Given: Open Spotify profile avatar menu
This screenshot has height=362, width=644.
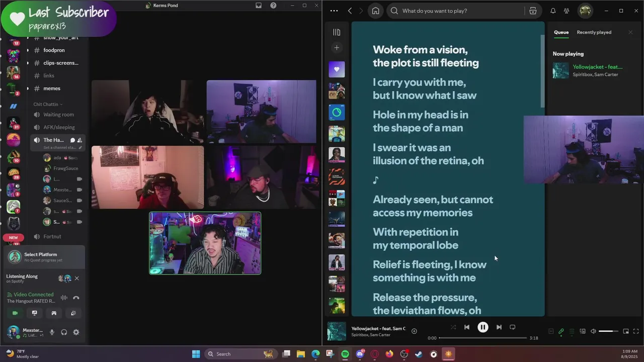Looking at the screenshot, I should click(585, 11).
